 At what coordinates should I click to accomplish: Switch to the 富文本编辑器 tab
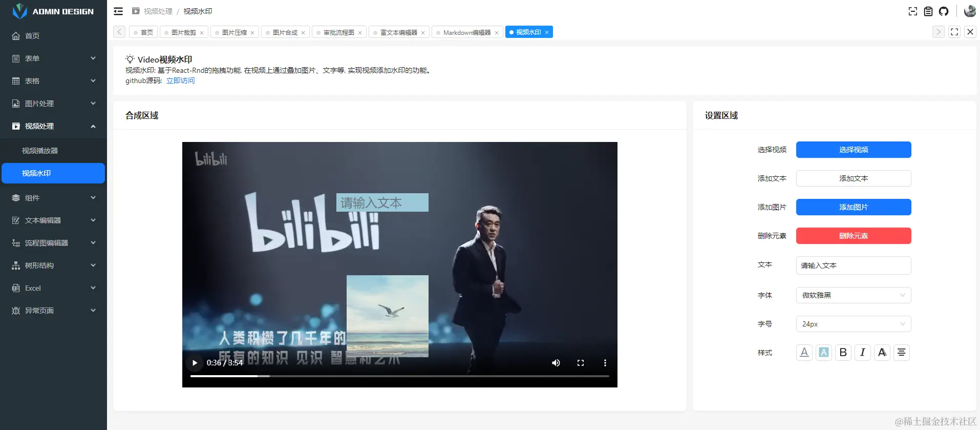click(398, 32)
